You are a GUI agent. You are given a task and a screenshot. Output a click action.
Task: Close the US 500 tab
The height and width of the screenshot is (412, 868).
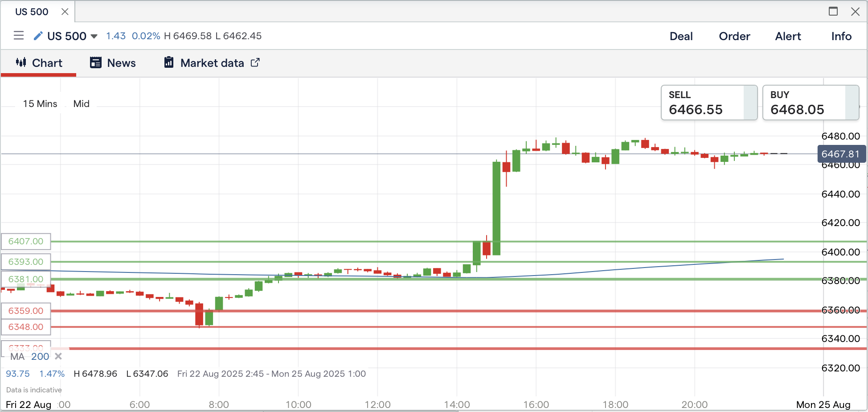[x=65, y=12]
